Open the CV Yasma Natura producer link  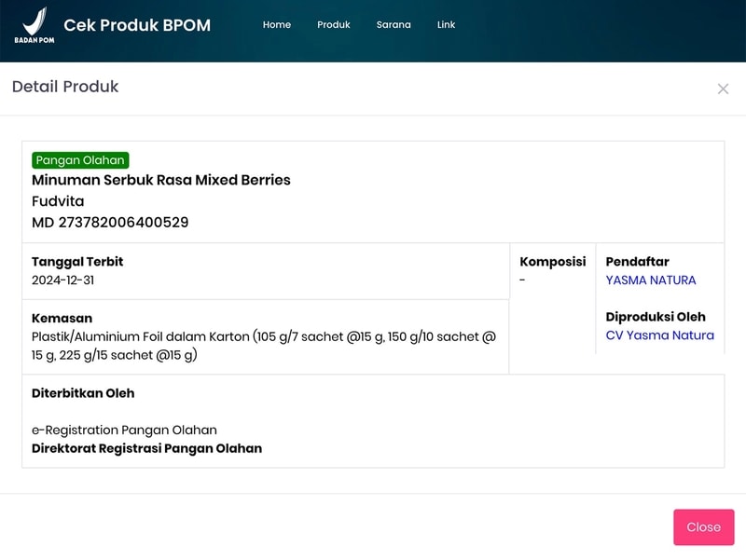pos(659,335)
